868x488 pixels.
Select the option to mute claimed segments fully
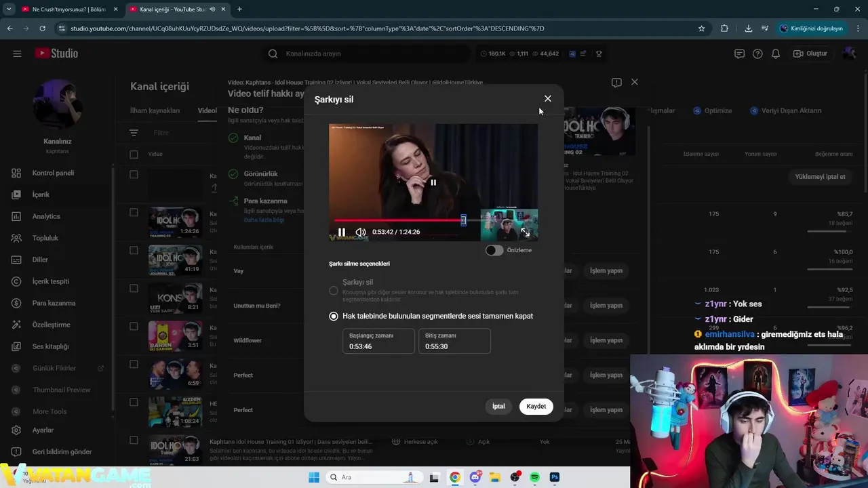334,316
